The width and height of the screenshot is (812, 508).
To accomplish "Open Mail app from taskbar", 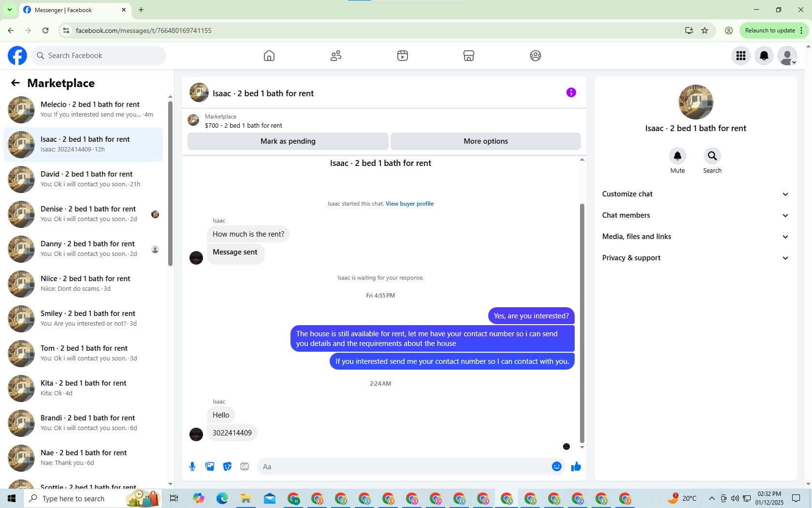I will click(x=270, y=498).
